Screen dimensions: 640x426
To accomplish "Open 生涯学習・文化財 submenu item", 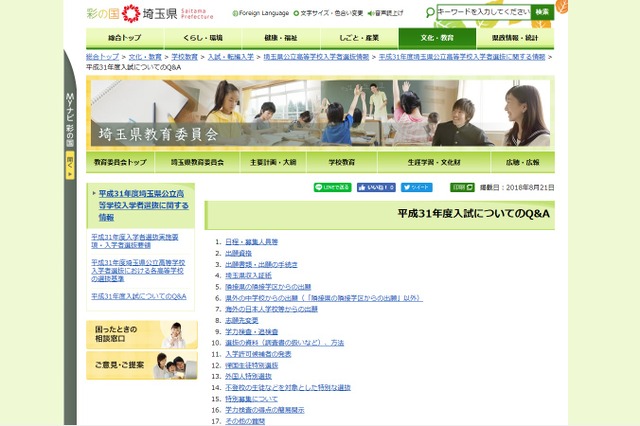I will (x=434, y=162).
